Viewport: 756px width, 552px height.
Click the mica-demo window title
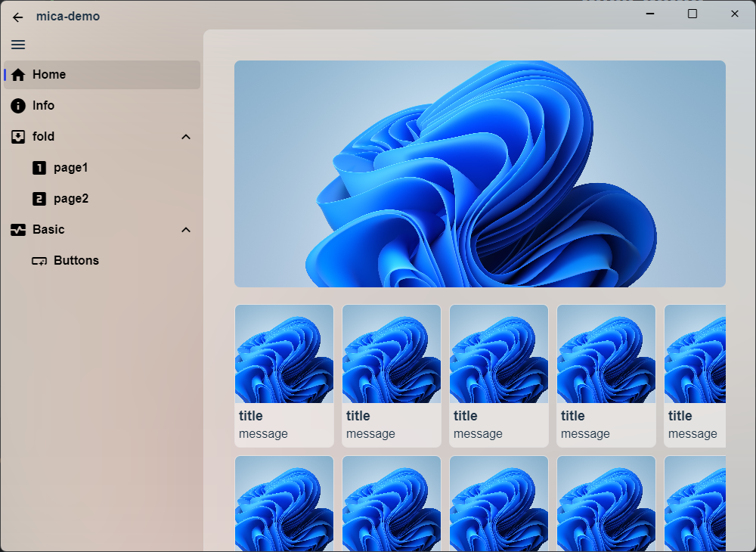tap(68, 17)
